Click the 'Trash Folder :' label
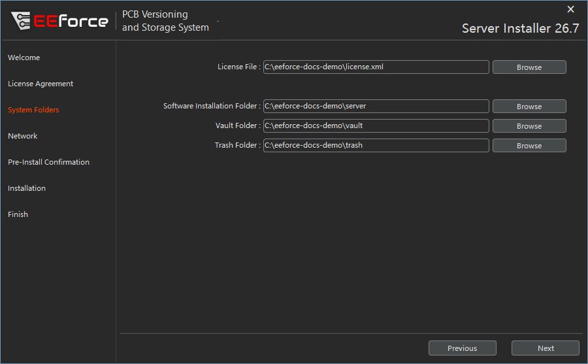The height and width of the screenshot is (364, 588). (x=237, y=145)
